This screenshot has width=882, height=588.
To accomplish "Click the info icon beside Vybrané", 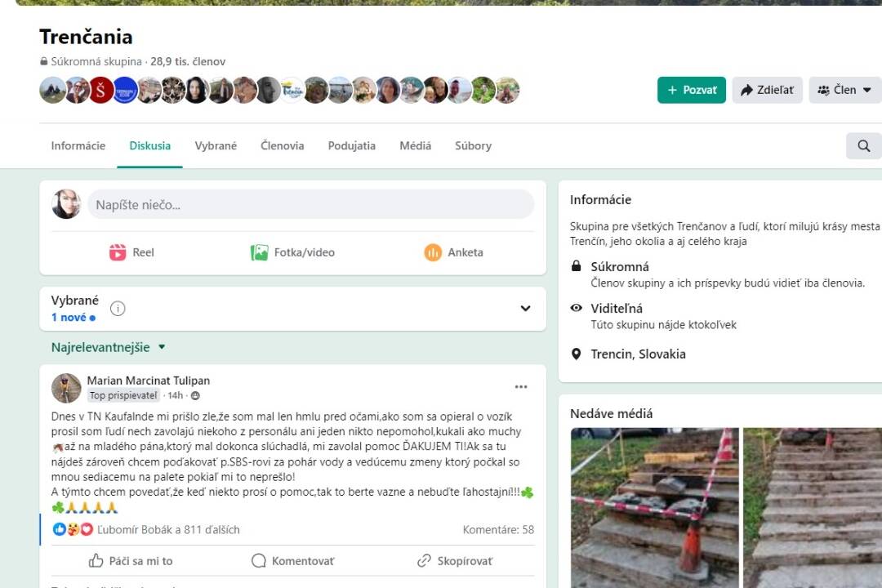I will click(x=118, y=309).
